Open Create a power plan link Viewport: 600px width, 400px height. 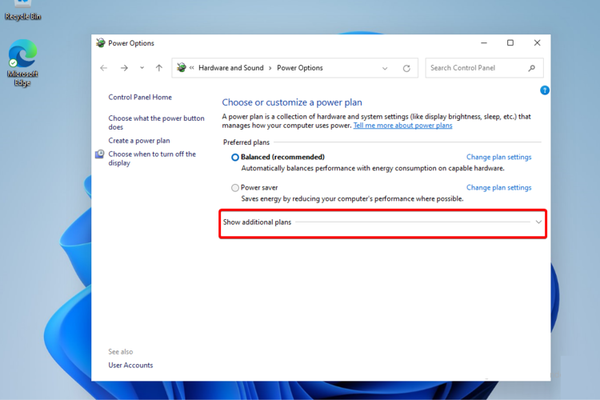[139, 141]
